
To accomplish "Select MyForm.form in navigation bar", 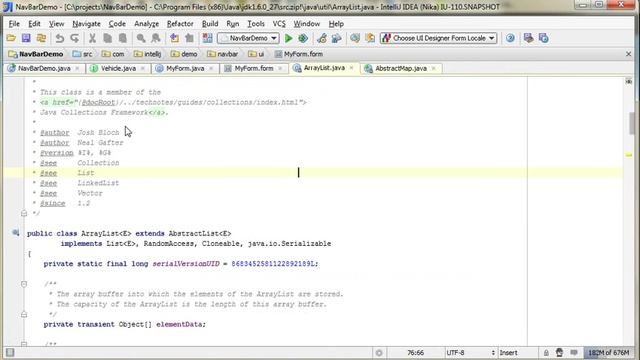I will coord(299,54).
